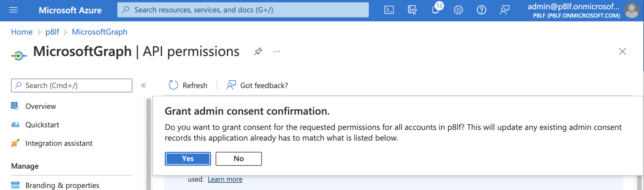This screenshot has width=644, height=190.
Task: Go to Branding & properties
Action: click(x=62, y=185)
